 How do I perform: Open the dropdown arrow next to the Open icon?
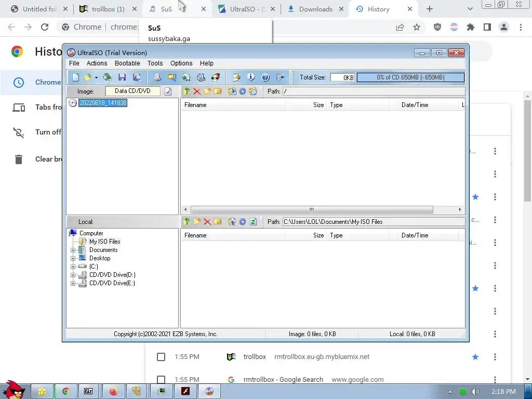click(x=96, y=78)
